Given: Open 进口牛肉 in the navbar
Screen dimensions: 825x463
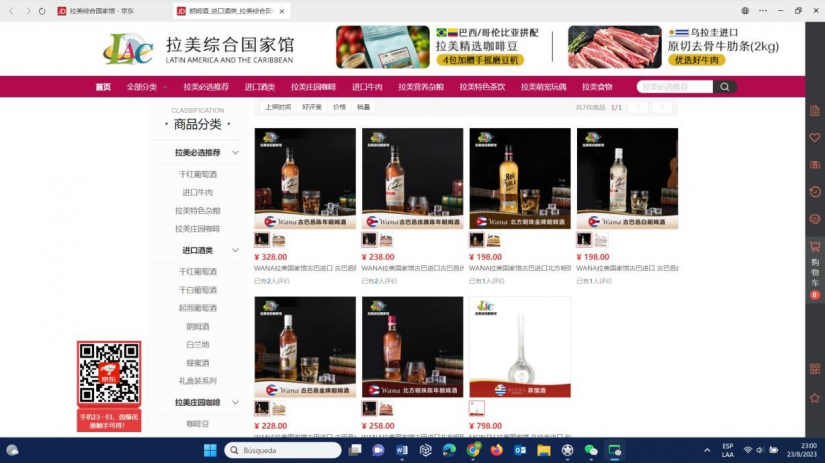Looking at the screenshot, I should click(x=367, y=87).
